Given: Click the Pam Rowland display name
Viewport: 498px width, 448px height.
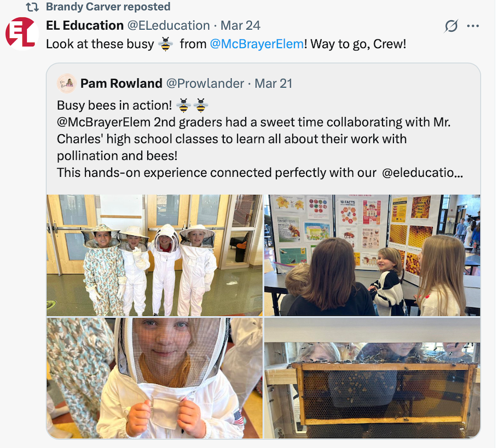Looking at the screenshot, I should click(x=121, y=83).
